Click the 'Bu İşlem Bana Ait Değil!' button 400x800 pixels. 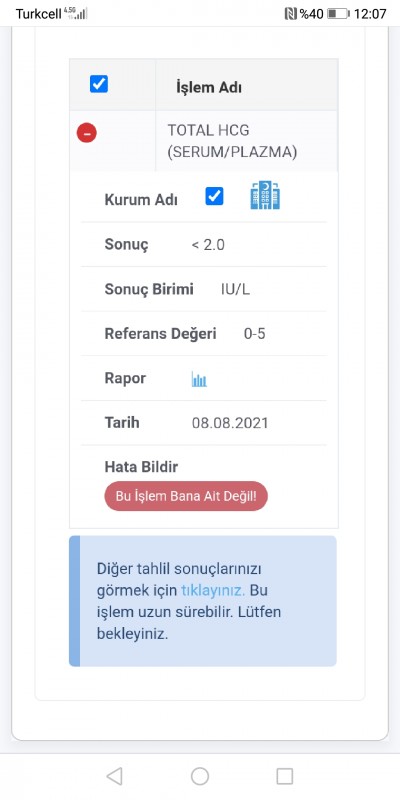pos(186,496)
